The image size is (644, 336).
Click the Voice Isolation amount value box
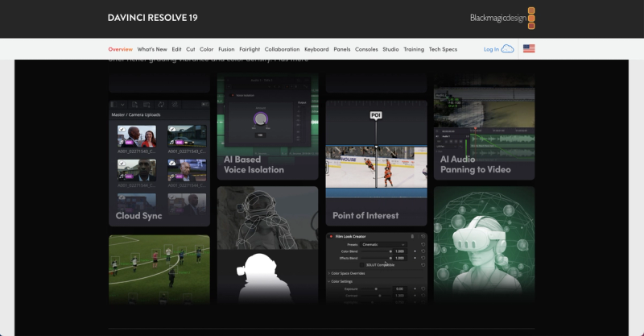pos(260,135)
